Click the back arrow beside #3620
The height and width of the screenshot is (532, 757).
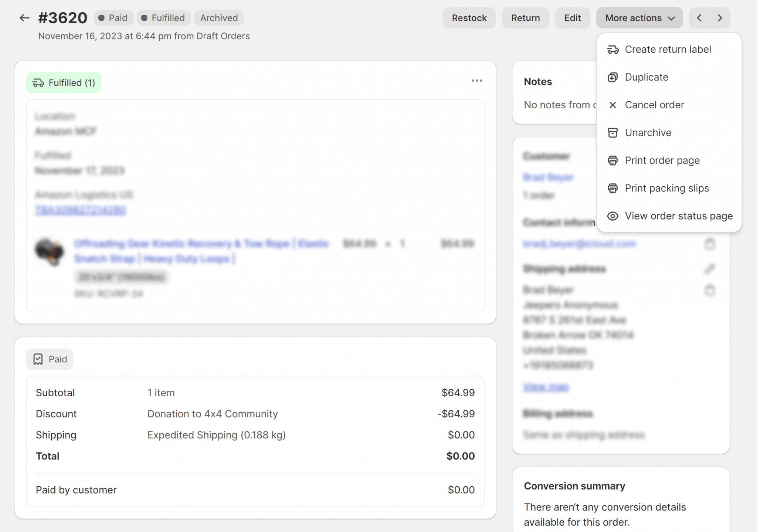(24, 18)
